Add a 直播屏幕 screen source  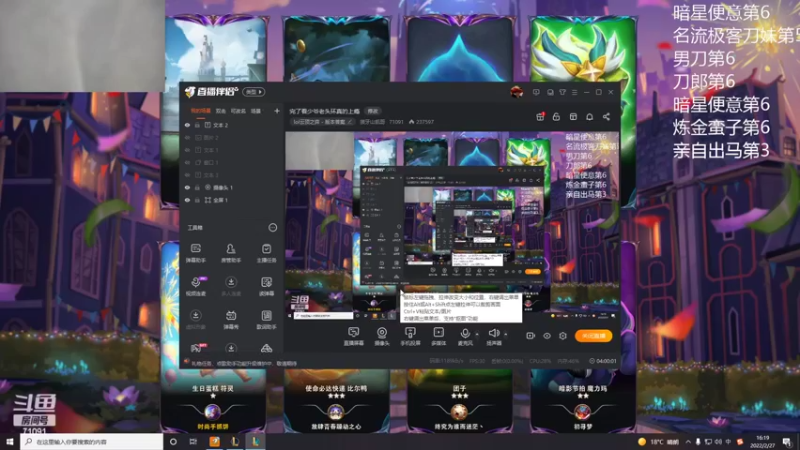pos(354,336)
